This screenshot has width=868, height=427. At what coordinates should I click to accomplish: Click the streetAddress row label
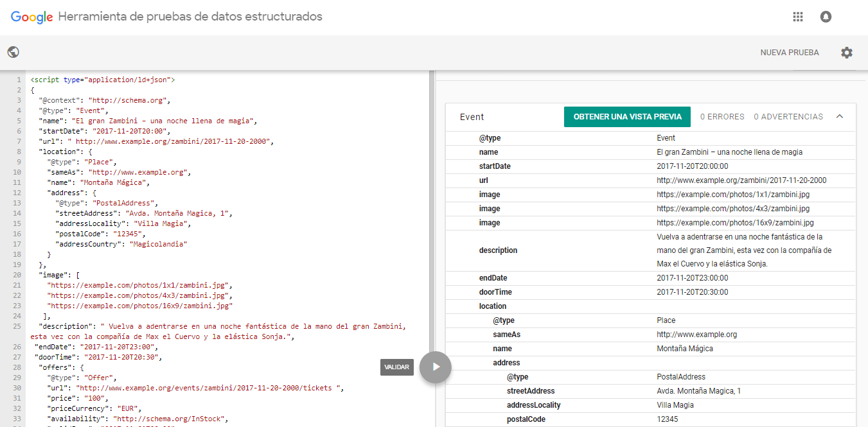(x=531, y=391)
